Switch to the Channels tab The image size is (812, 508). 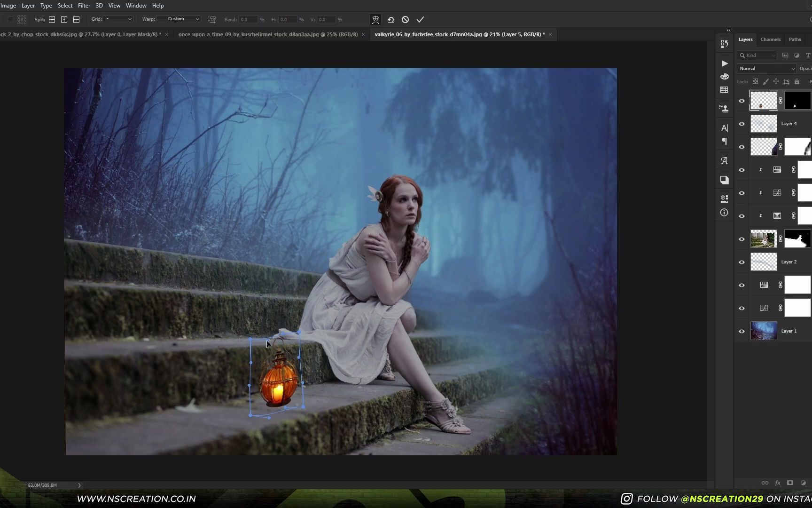[770, 40]
